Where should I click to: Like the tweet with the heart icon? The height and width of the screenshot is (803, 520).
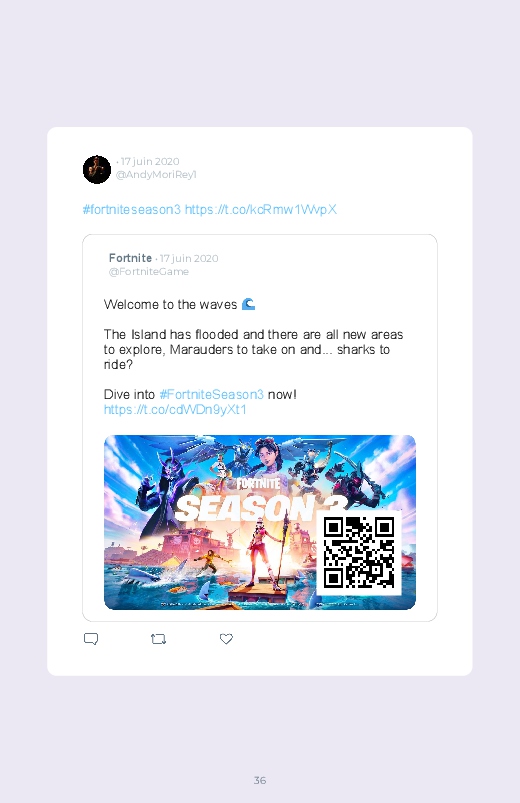click(226, 639)
